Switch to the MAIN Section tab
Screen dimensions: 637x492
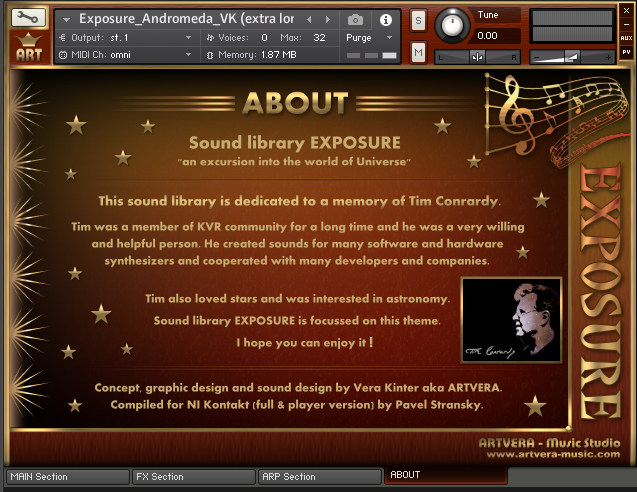coord(67,477)
